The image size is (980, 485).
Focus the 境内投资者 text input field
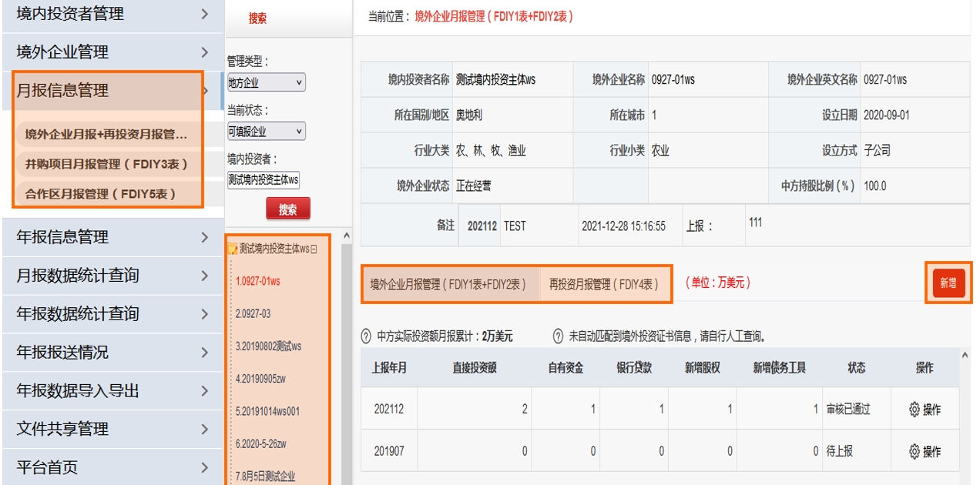tap(263, 180)
